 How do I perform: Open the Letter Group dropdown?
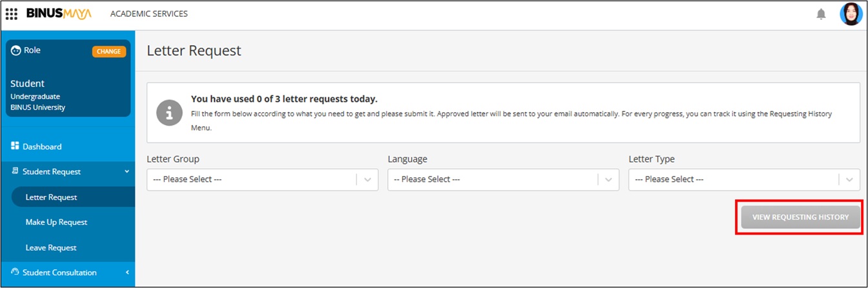click(x=263, y=180)
